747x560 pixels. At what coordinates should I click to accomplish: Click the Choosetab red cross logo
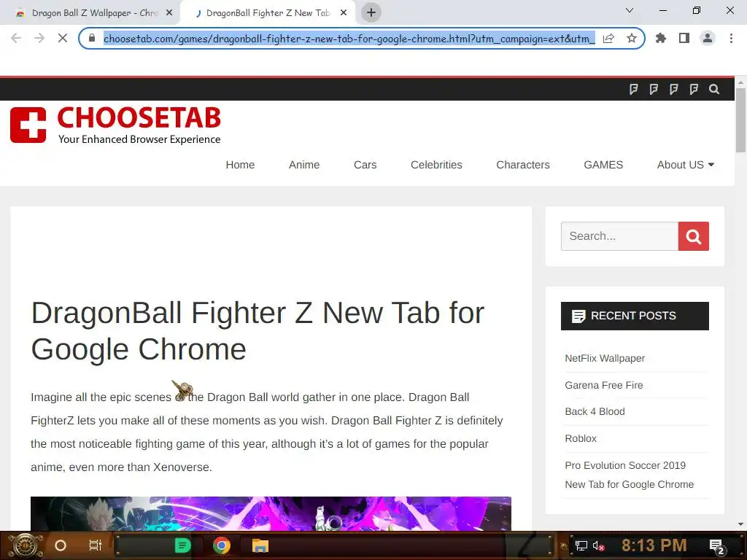pyautogui.click(x=28, y=125)
